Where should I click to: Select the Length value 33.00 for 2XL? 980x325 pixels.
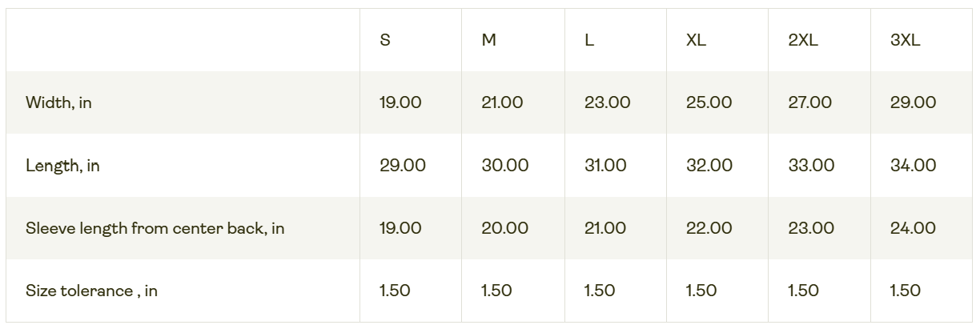pyautogui.click(x=811, y=166)
